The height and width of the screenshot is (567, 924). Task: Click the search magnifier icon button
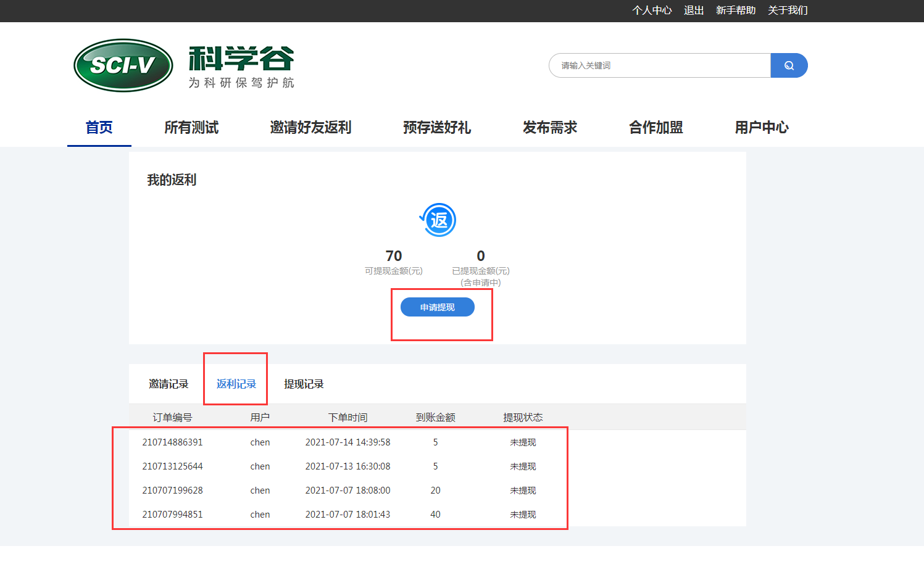pyautogui.click(x=789, y=65)
